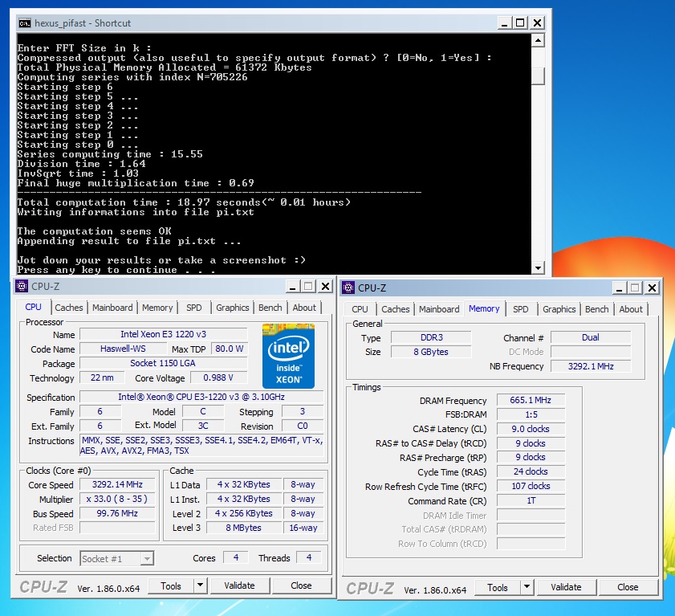The image size is (675, 616).
Task: Open Tools dropdown arrow in right CPU-Z window
Action: point(527,587)
